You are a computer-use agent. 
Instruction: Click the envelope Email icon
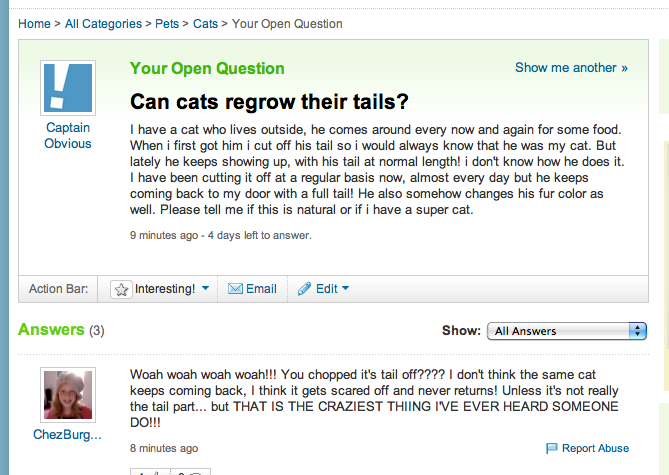[x=235, y=289]
